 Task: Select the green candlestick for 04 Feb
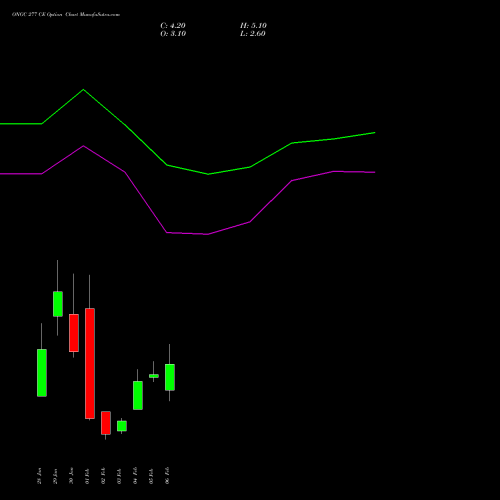tap(138, 395)
